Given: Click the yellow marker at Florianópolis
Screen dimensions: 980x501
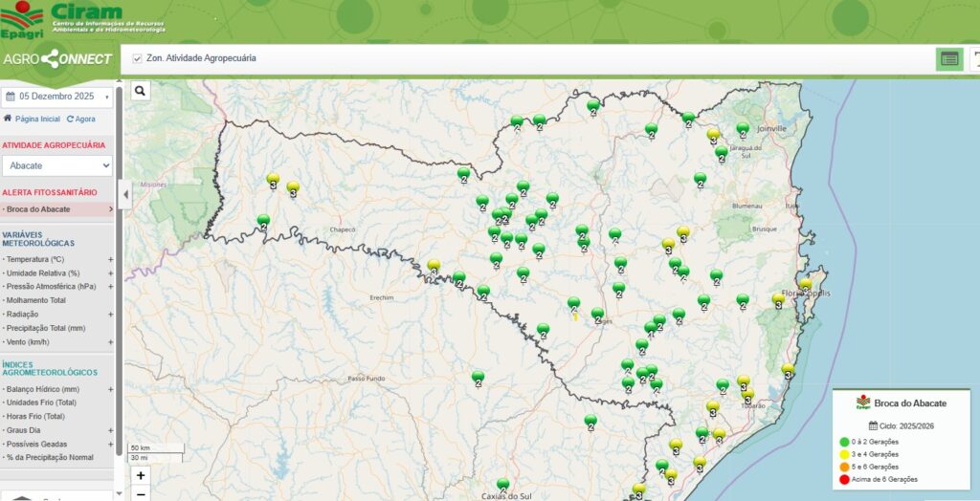Looking at the screenshot, I should (806, 285).
